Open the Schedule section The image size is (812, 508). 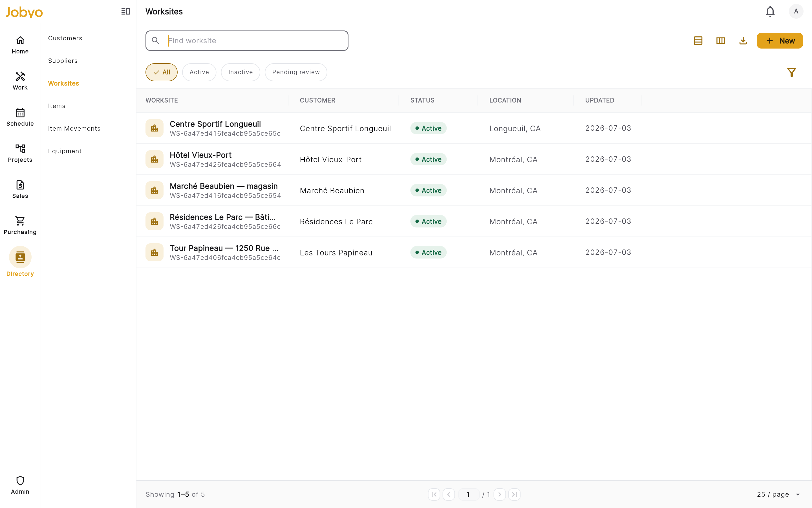coord(20,117)
